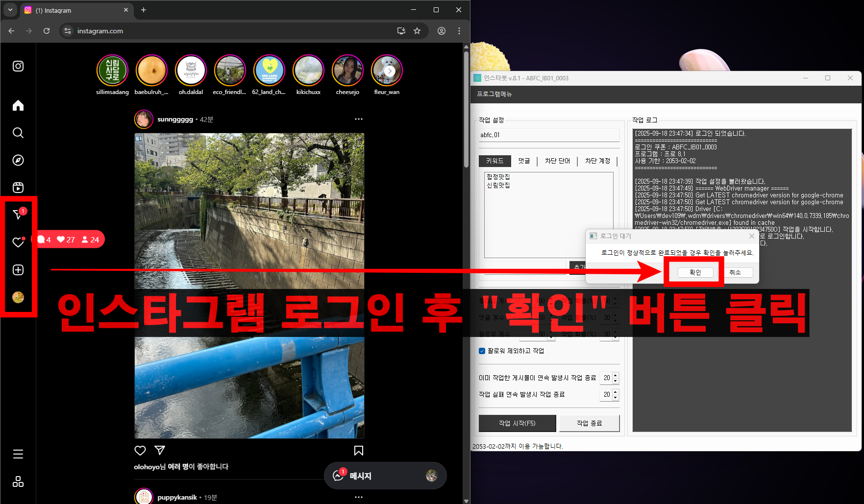The height and width of the screenshot is (504, 864).
Task: Like the sunnggggg post
Action: 140,451
